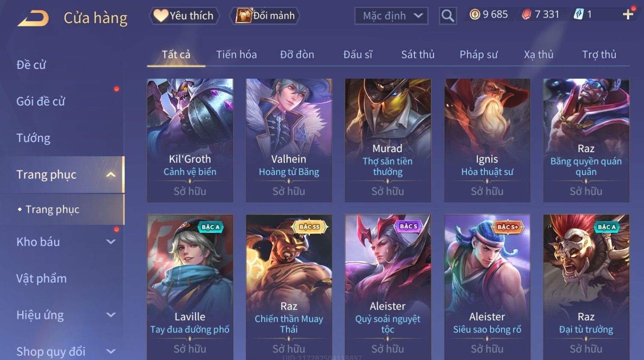Select the Tiến hóa tab
Viewport: 644px width, 360px height.
[236, 54]
